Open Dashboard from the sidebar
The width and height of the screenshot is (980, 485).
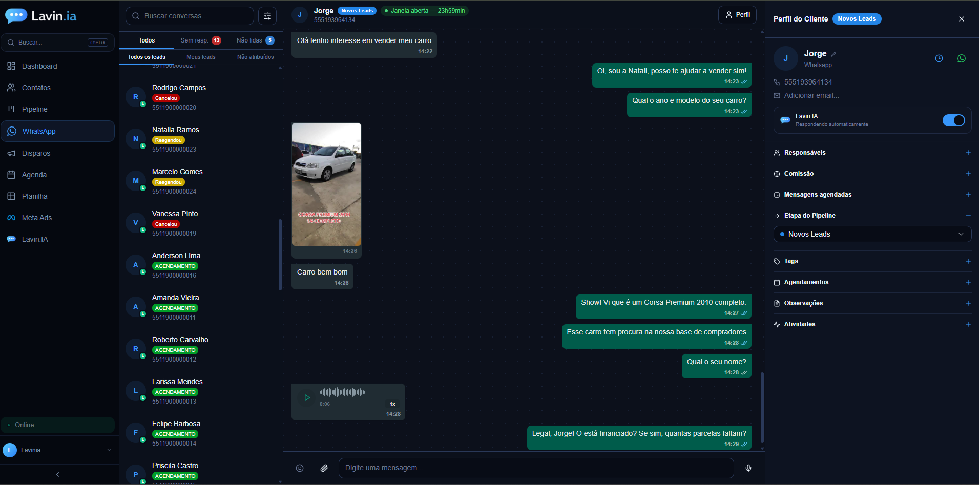click(57, 66)
